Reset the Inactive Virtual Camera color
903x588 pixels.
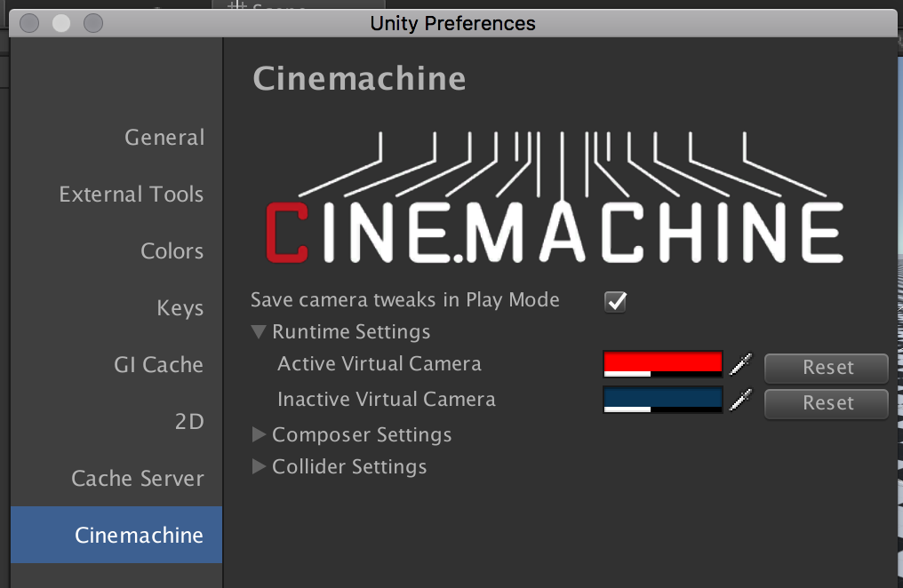click(x=827, y=403)
